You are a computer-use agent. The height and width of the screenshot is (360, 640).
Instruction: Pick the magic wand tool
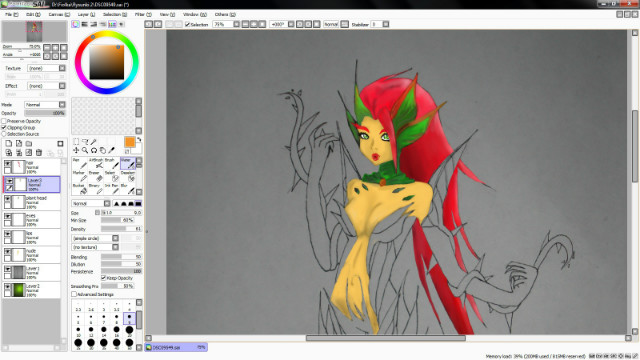pos(93,142)
